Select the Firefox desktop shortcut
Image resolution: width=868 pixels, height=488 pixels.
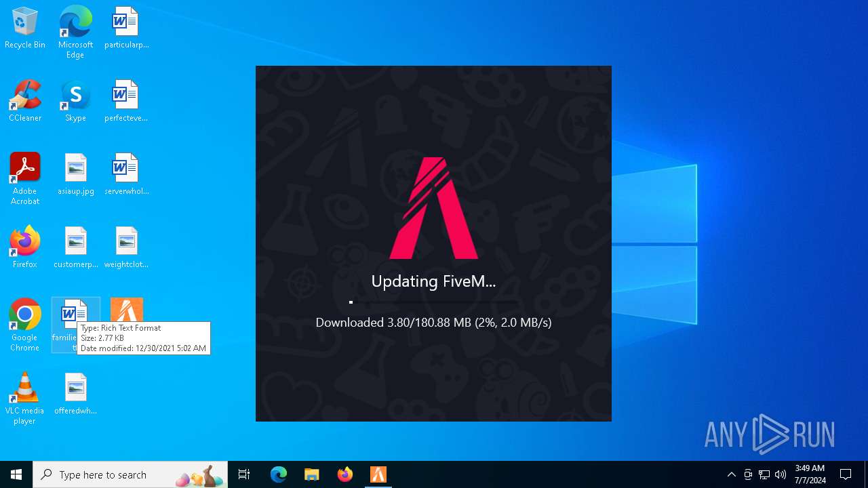point(25,248)
